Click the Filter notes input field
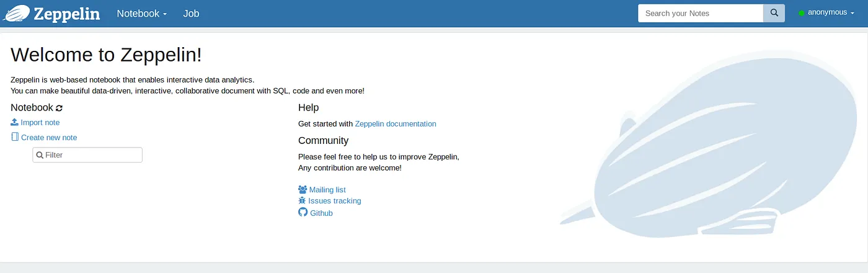 pyautogui.click(x=87, y=155)
